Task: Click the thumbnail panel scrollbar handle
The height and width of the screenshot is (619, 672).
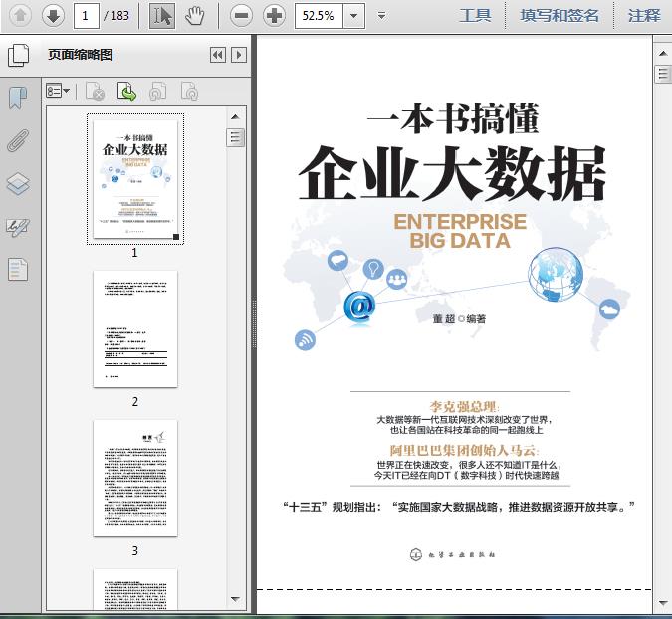Action: [x=236, y=138]
